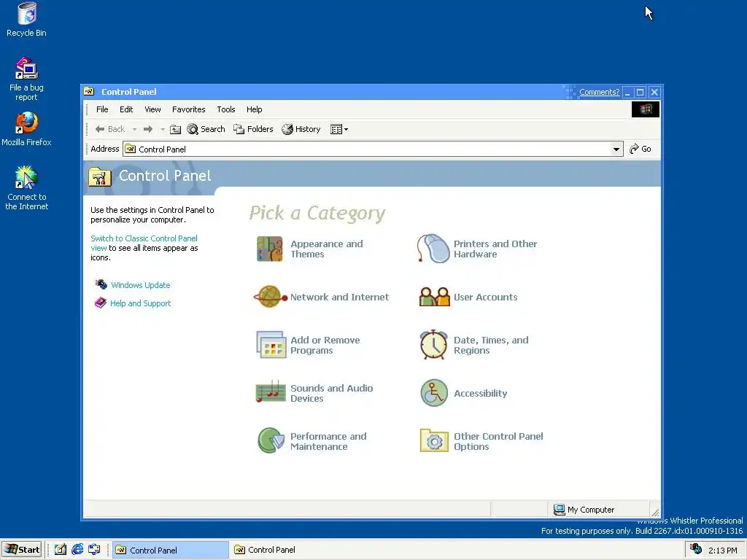Click the Control Panel title bar icon
747x560 pixels.
[89, 91]
